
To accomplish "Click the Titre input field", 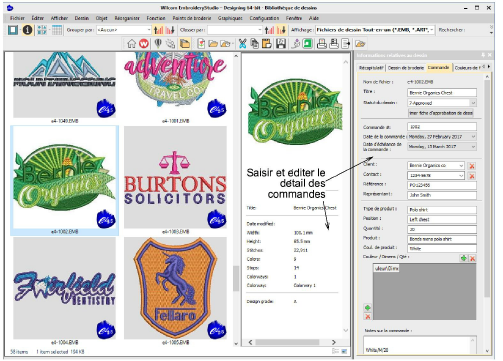I will point(442,93).
